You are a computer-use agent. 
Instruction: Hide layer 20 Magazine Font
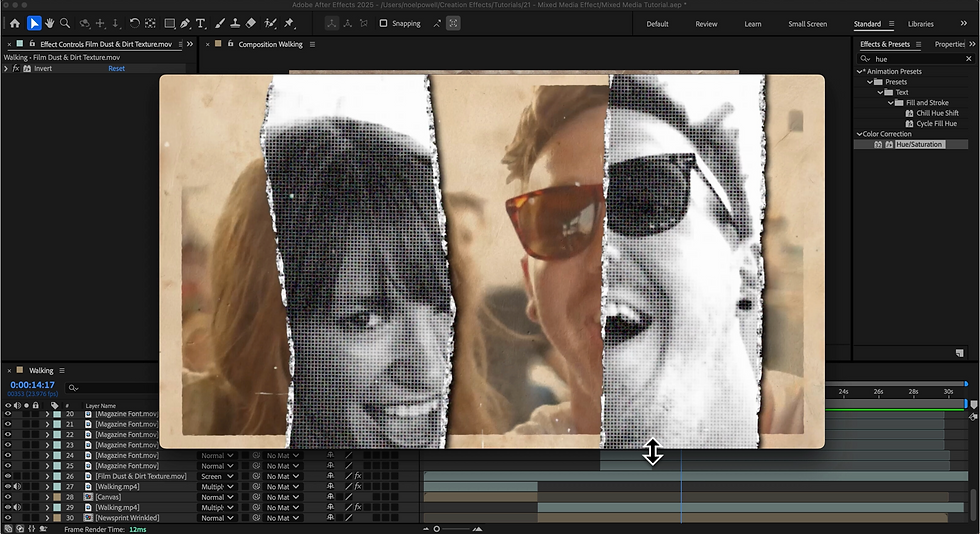click(x=8, y=414)
